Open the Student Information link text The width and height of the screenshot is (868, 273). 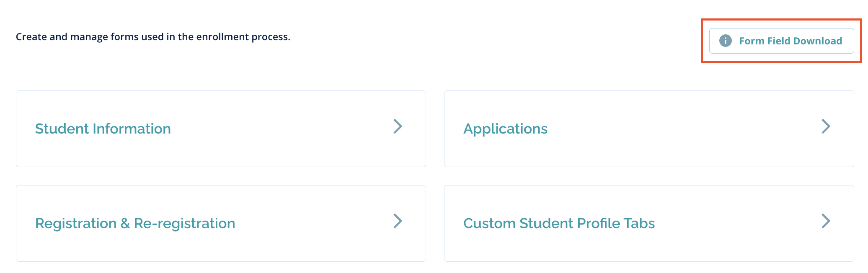[103, 129]
